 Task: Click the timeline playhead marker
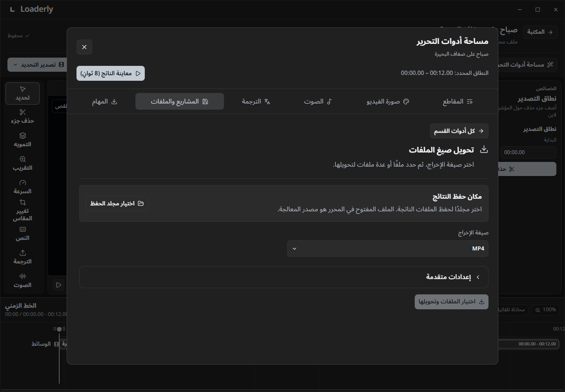pyautogui.click(x=59, y=329)
